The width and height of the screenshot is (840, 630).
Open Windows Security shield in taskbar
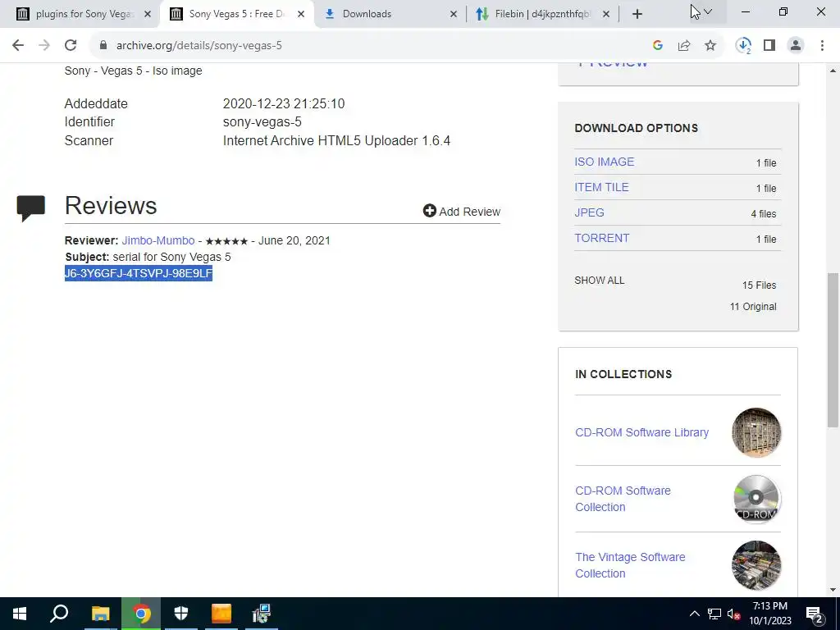181,614
